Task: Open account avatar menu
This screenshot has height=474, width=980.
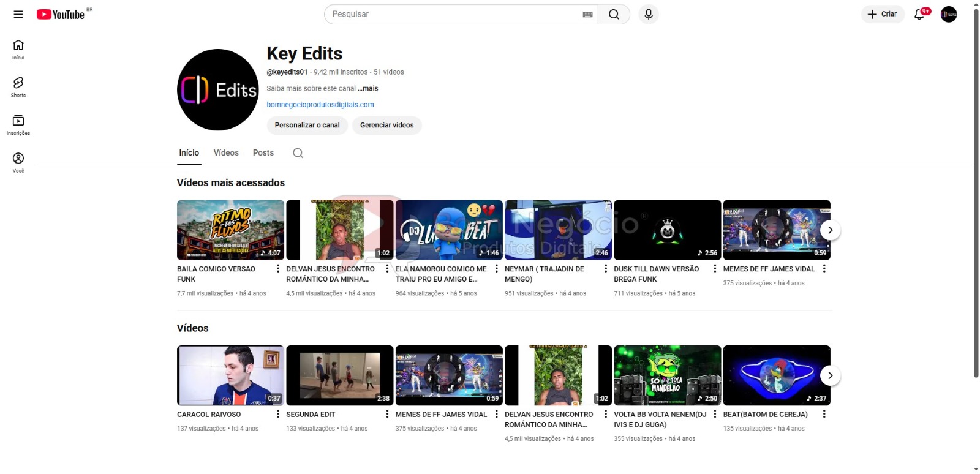Action: click(x=949, y=14)
